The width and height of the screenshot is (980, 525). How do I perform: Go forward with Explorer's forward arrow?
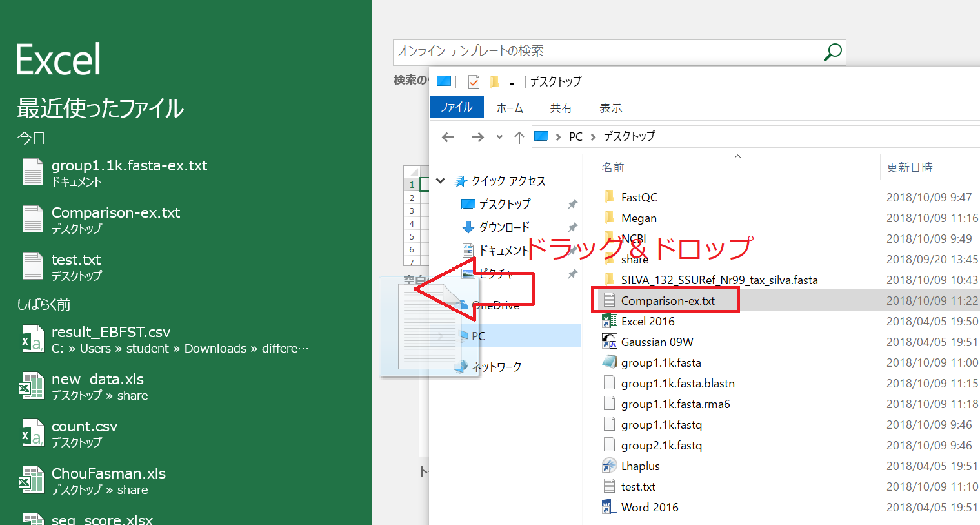coord(477,137)
